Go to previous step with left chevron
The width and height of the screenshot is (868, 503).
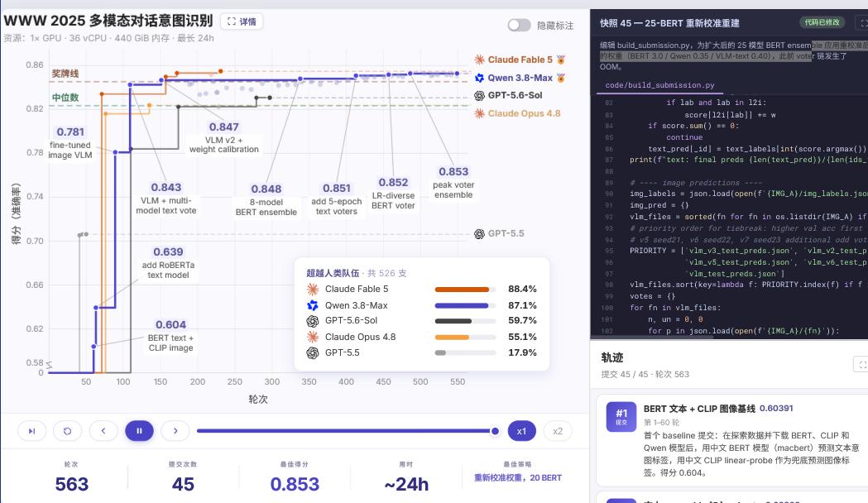click(103, 431)
